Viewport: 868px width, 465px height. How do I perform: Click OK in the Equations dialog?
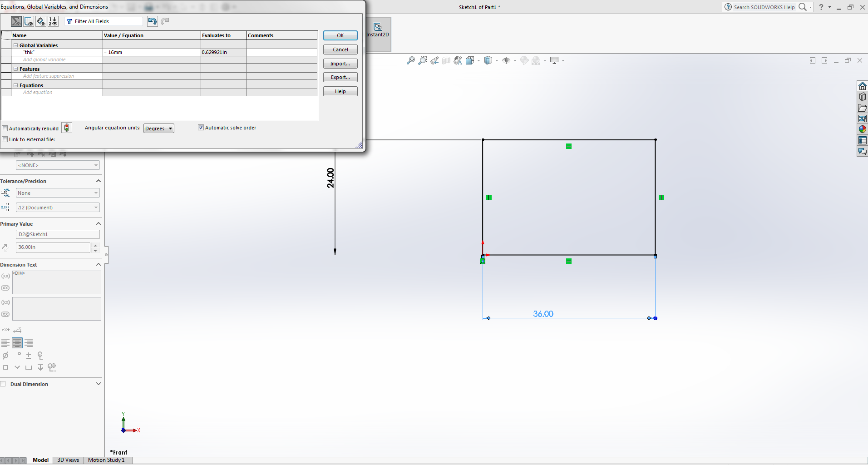(x=340, y=35)
